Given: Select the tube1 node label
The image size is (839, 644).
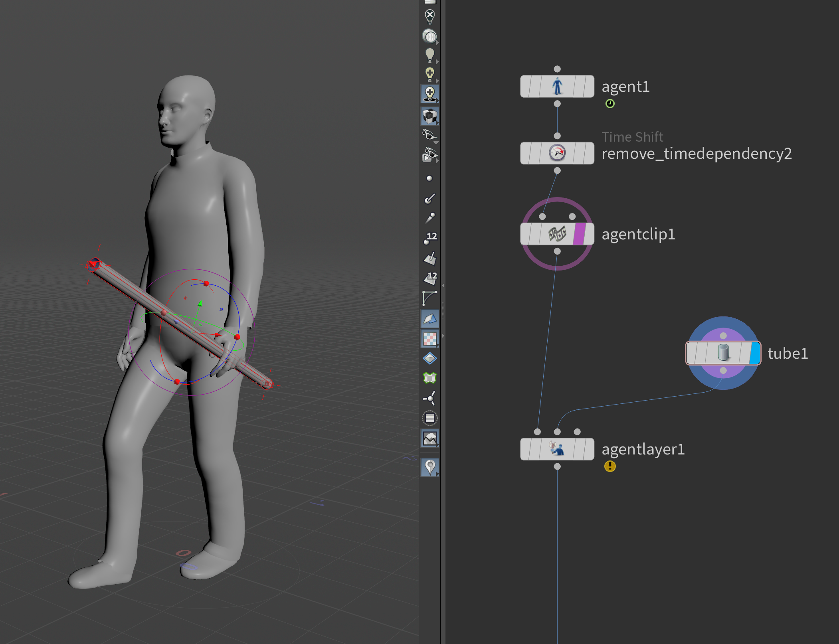Looking at the screenshot, I should point(788,354).
